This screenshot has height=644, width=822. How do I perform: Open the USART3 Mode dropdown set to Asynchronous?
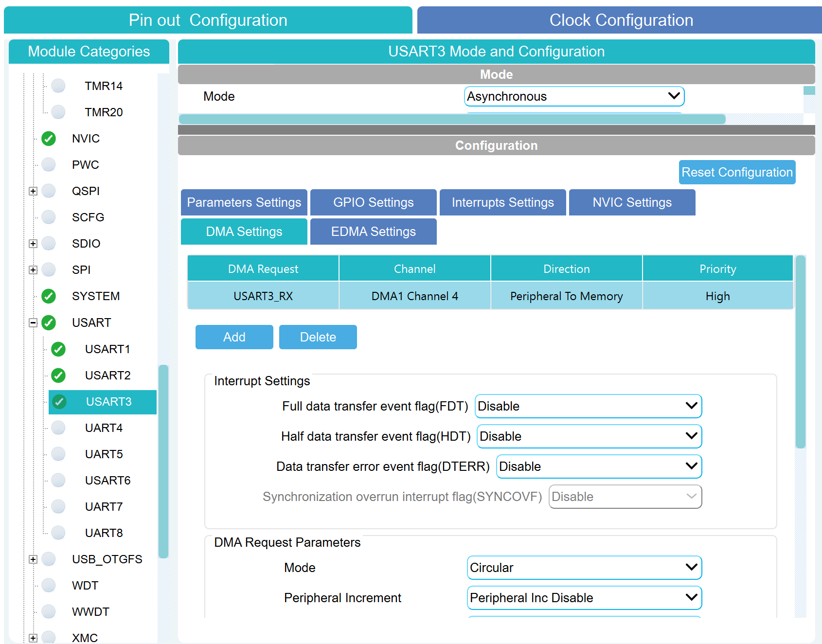[574, 96]
